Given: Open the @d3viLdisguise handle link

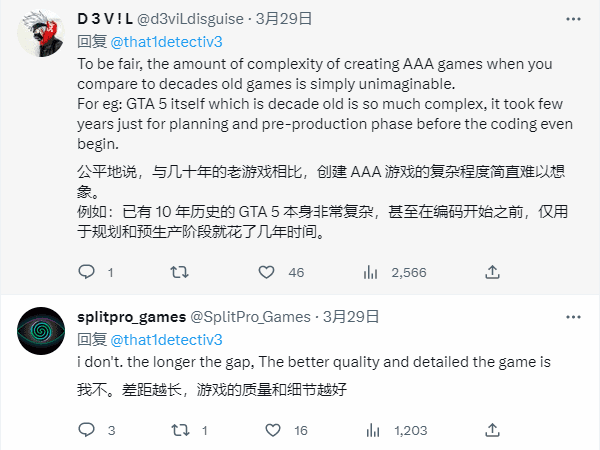Looking at the screenshot, I should point(190,19).
